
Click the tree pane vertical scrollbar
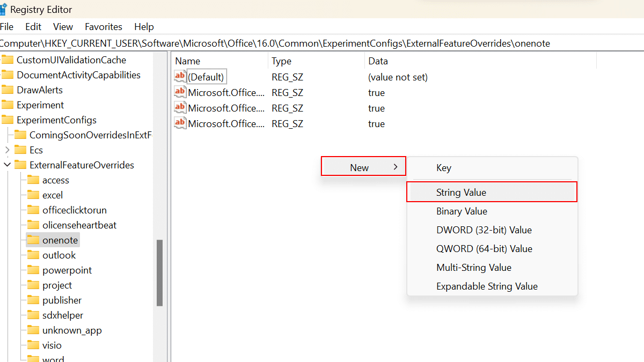(159, 272)
